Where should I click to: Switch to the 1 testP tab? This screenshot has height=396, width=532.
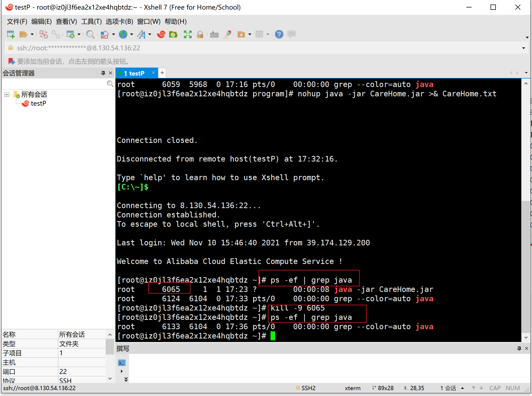point(134,73)
